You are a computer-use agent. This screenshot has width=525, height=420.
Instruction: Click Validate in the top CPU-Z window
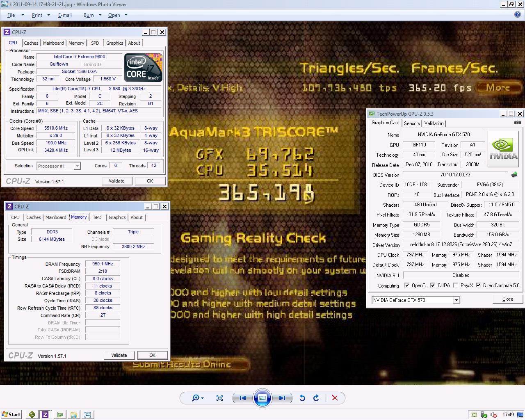pos(116,181)
